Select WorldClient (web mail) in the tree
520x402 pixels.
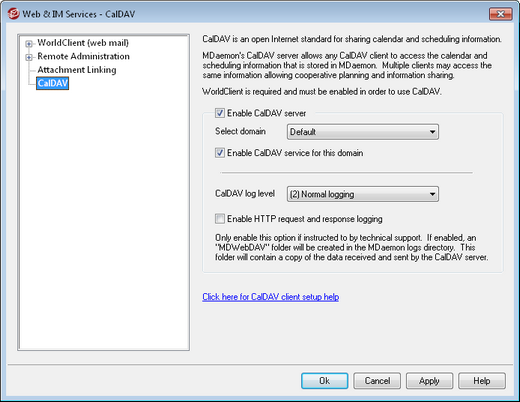click(83, 43)
